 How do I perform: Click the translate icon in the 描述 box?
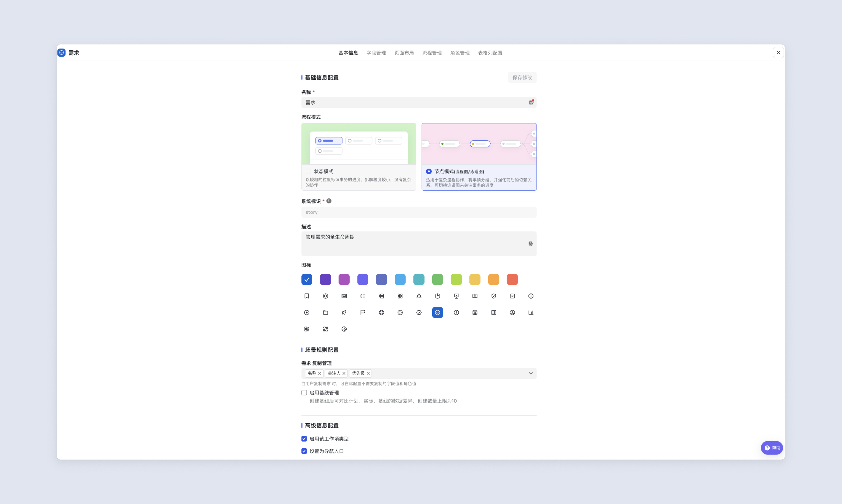point(530,243)
